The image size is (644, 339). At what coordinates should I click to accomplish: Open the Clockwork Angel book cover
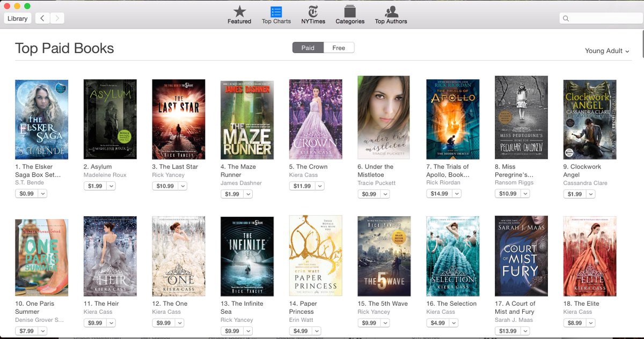[590, 120]
